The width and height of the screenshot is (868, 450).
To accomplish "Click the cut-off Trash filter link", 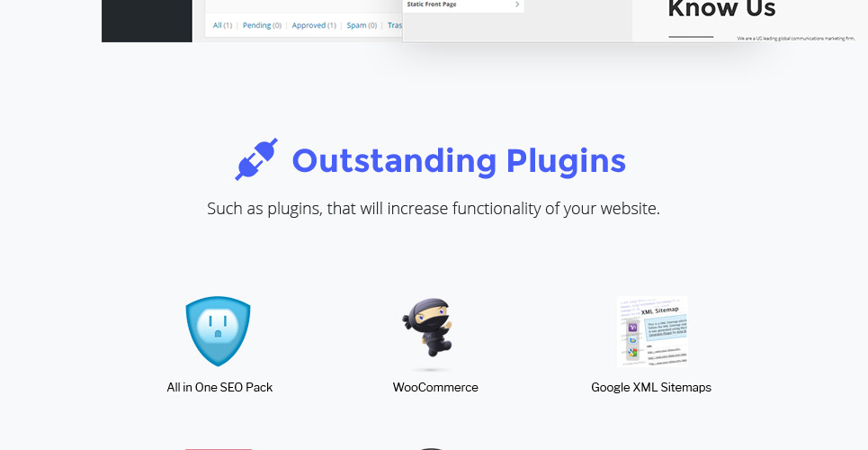I will coord(395,25).
